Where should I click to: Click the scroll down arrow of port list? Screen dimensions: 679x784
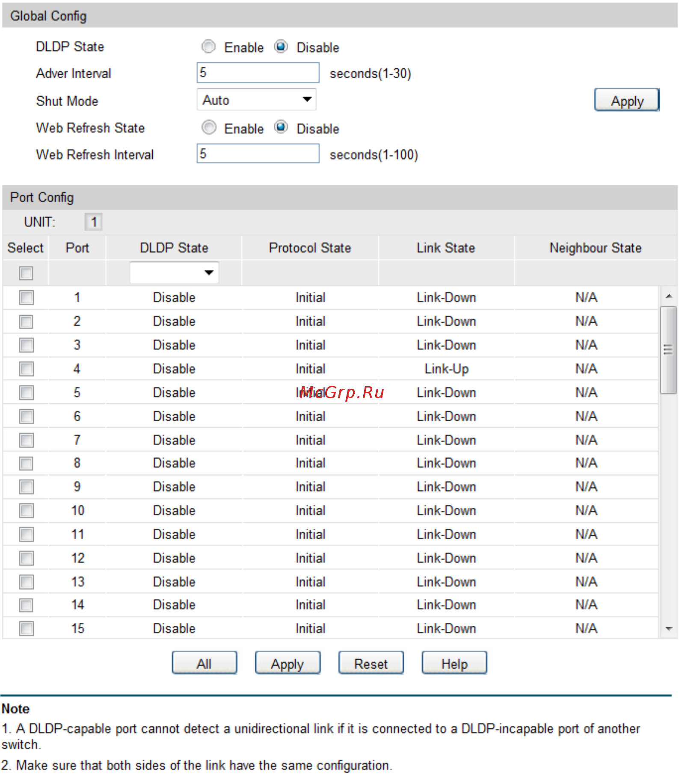tap(669, 629)
